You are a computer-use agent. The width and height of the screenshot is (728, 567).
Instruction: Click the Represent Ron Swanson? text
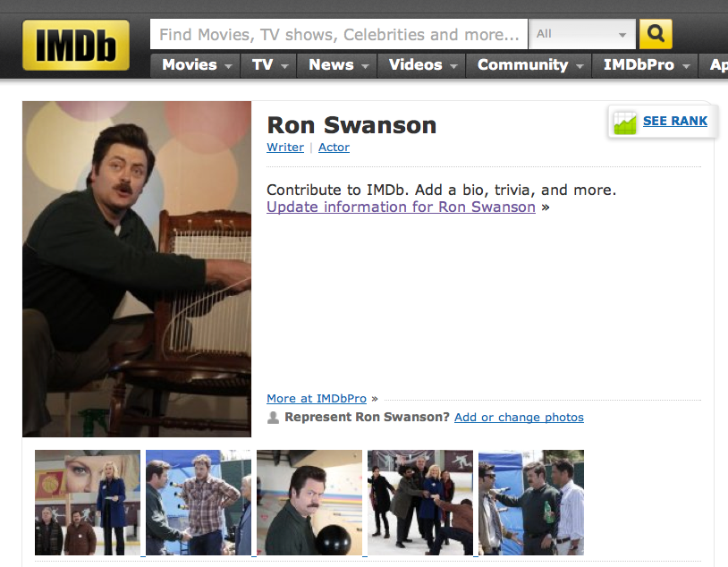(x=367, y=417)
